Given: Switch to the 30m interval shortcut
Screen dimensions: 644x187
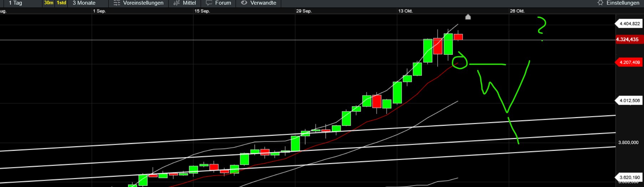Looking at the screenshot, I should click(x=49, y=3).
